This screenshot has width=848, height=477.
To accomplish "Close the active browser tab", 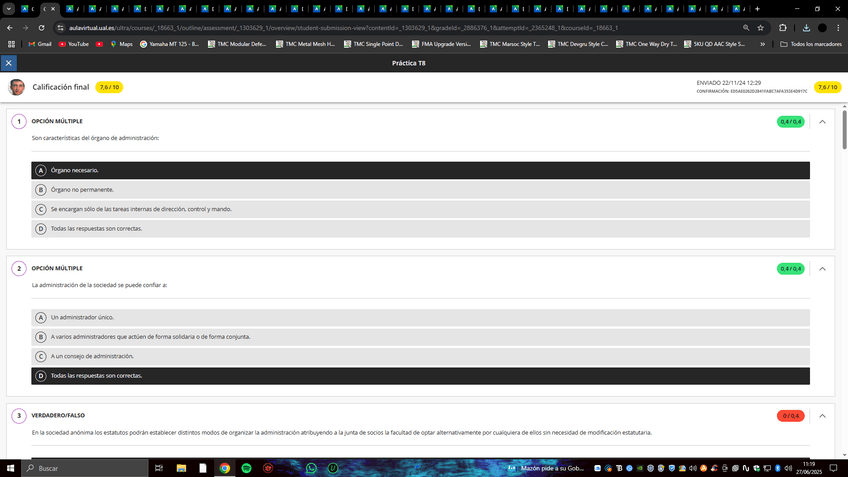I will pyautogui.click(x=53, y=9).
